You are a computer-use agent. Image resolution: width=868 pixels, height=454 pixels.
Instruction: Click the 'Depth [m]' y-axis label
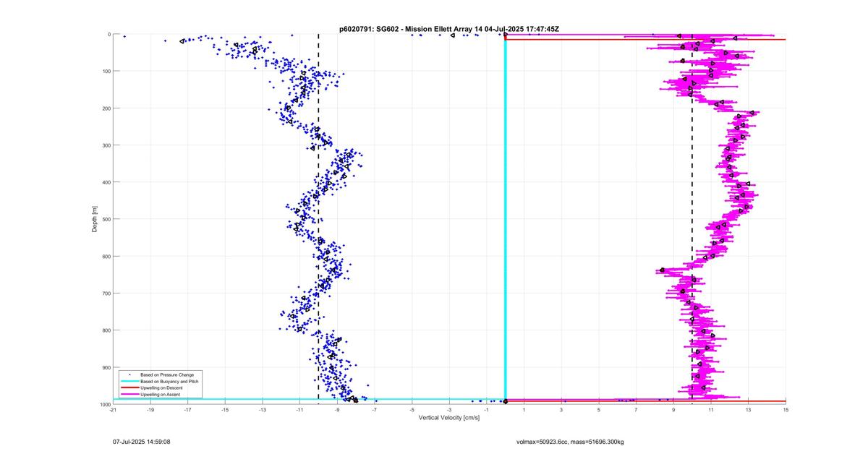point(95,218)
